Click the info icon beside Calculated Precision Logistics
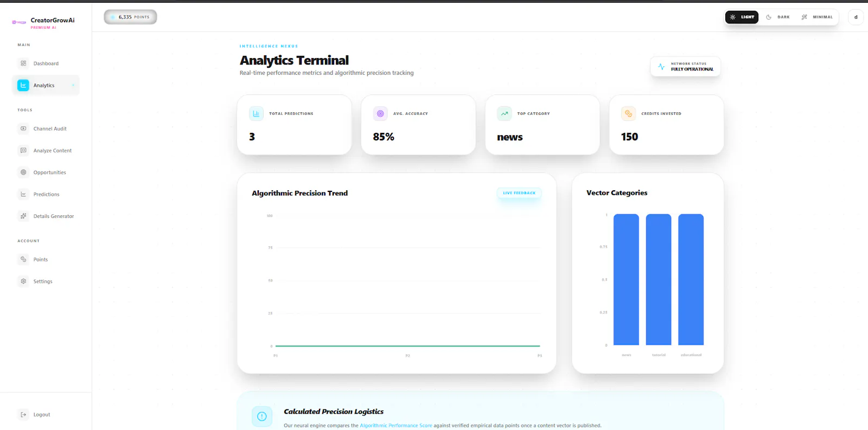The image size is (868, 430). click(x=262, y=416)
